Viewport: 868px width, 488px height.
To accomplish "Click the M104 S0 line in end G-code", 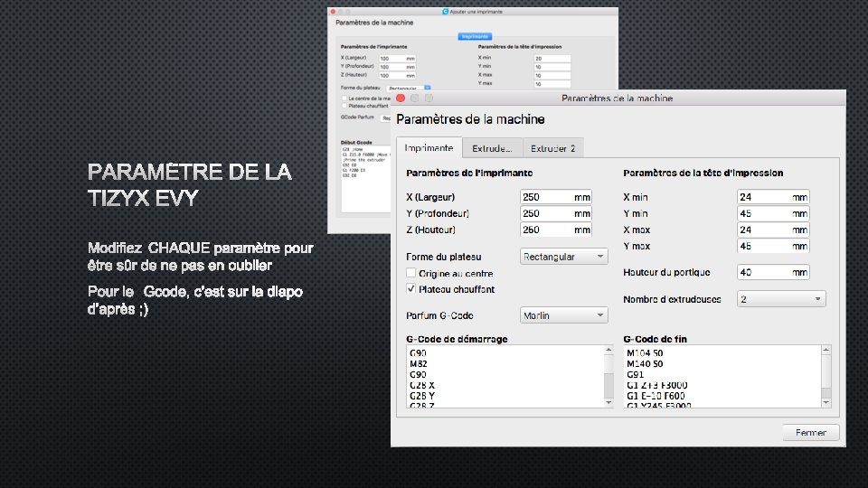I will [645, 353].
